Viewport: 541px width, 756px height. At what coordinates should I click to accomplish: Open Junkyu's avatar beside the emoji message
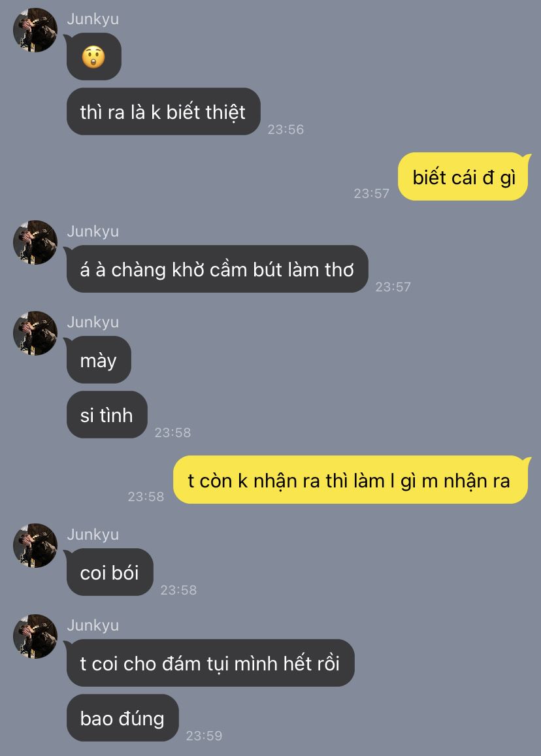(35, 30)
